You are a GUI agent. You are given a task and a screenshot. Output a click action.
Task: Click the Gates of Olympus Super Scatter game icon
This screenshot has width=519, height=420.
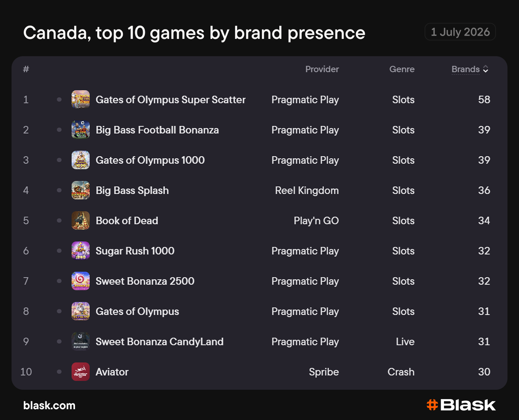click(x=81, y=99)
